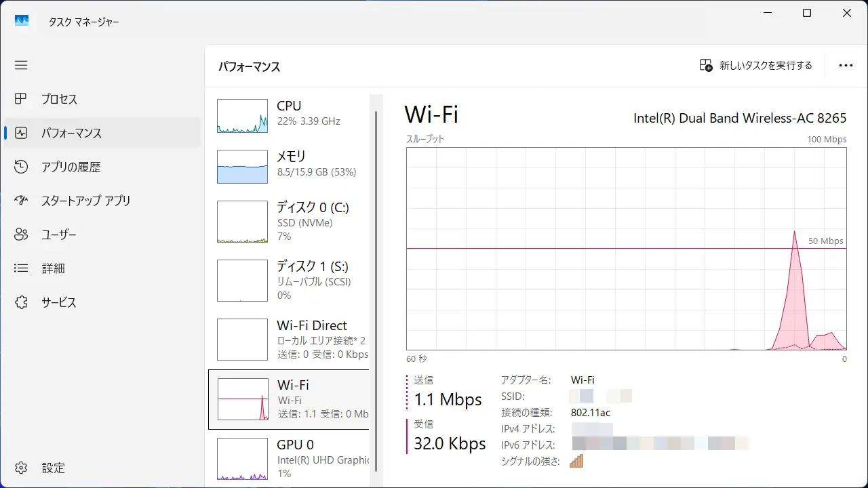Screen dimensions: 868x488
Task: Click the Startup apps gauge icon
Action: (21, 201)
